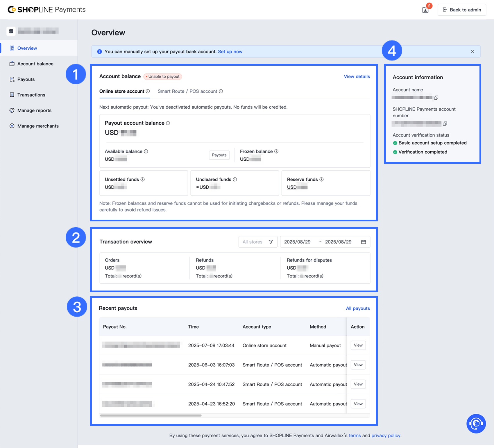This screenshot has width=494, height=448.
Task: Go to Manage reports in sidebar
Action: pyautogui.click(x=34, y=110)
